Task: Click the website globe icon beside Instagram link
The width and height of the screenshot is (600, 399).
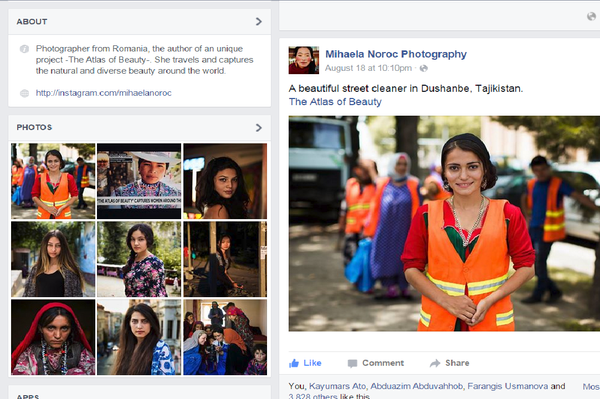Action: (24, 93)
